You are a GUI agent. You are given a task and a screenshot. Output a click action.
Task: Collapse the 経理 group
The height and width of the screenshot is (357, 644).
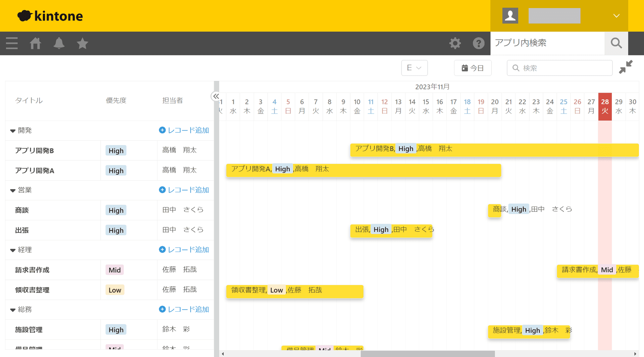coord(13,250)
